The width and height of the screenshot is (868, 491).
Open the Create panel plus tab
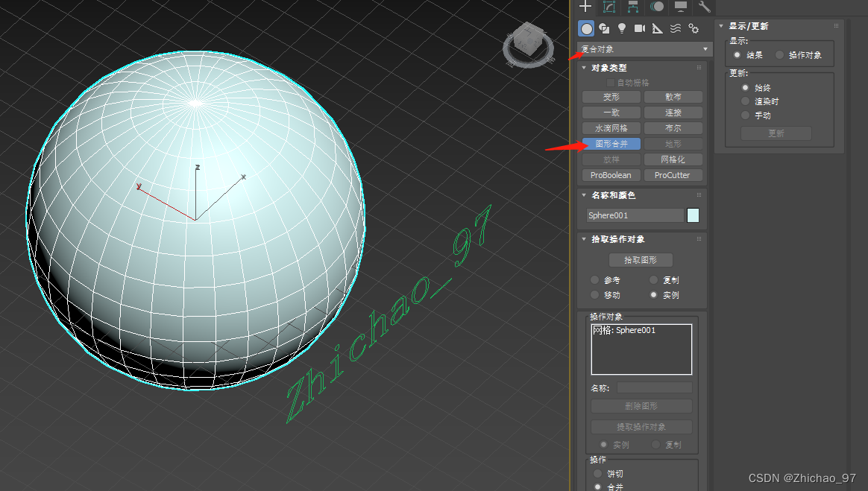point(585,7)
